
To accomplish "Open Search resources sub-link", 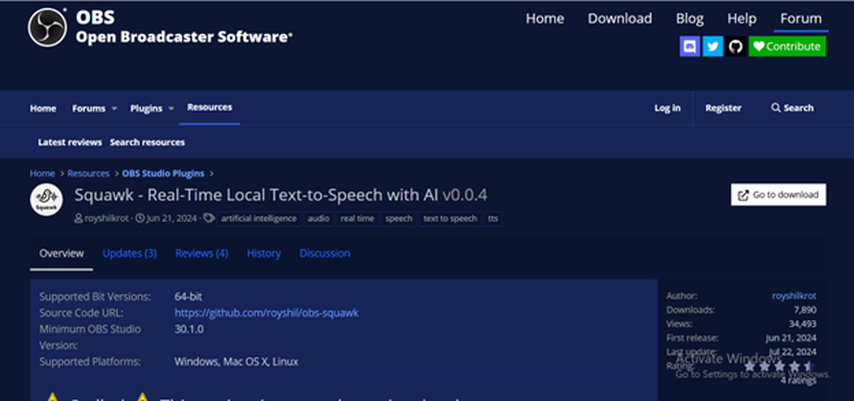I will click(147, 142).
